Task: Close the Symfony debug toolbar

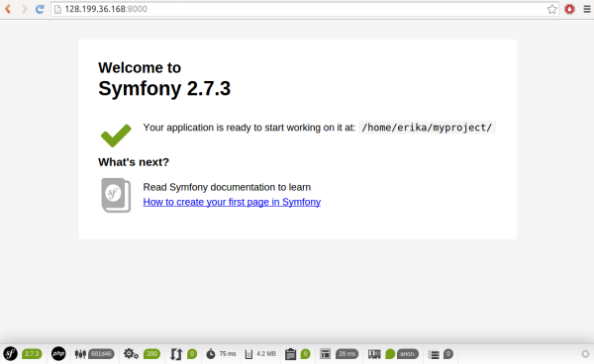Action: pos(585,354)
